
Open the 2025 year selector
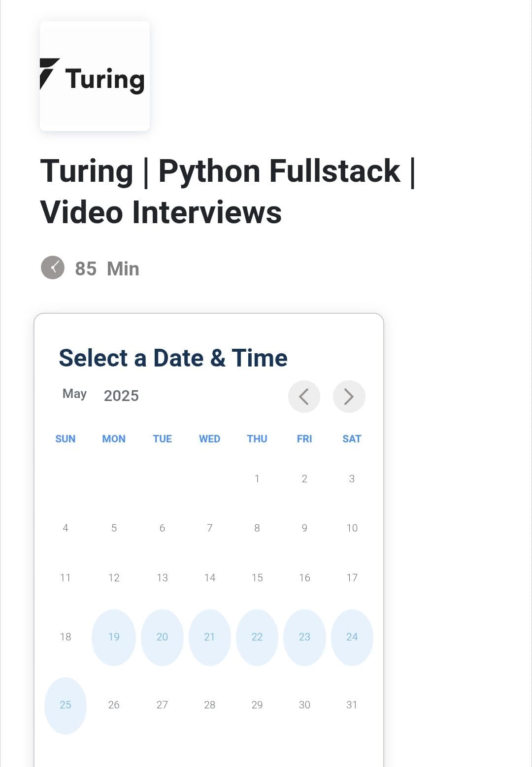pos(121,396)
